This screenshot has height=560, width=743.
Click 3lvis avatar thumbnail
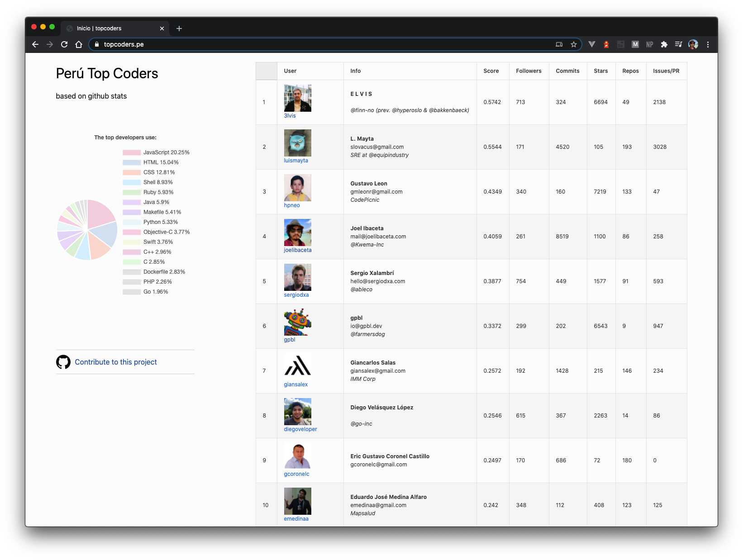pyautogui.click(x=298, y=98)
